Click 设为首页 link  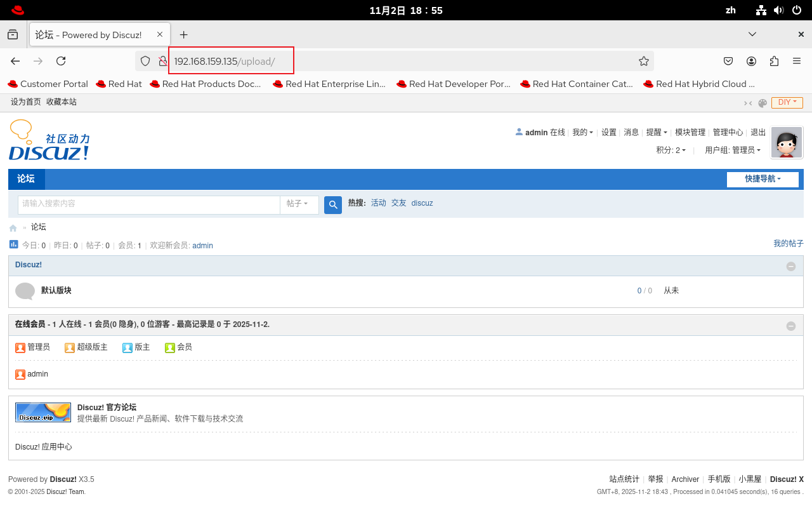[26, 102]
